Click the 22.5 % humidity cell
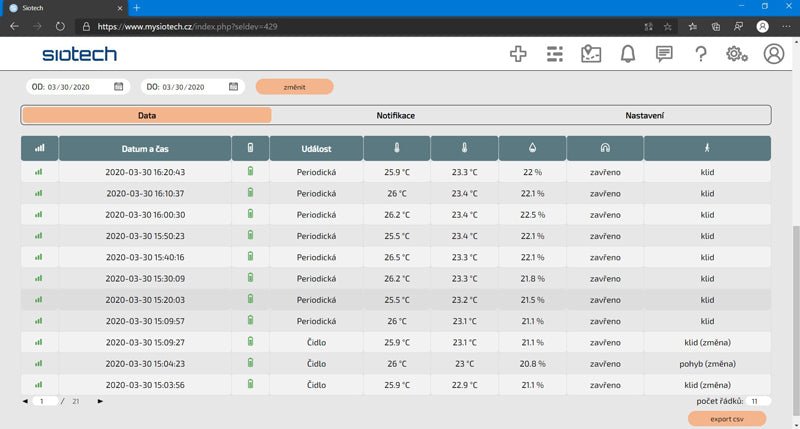The height and width of the screenshot is (429, 800). pos(532,215)
